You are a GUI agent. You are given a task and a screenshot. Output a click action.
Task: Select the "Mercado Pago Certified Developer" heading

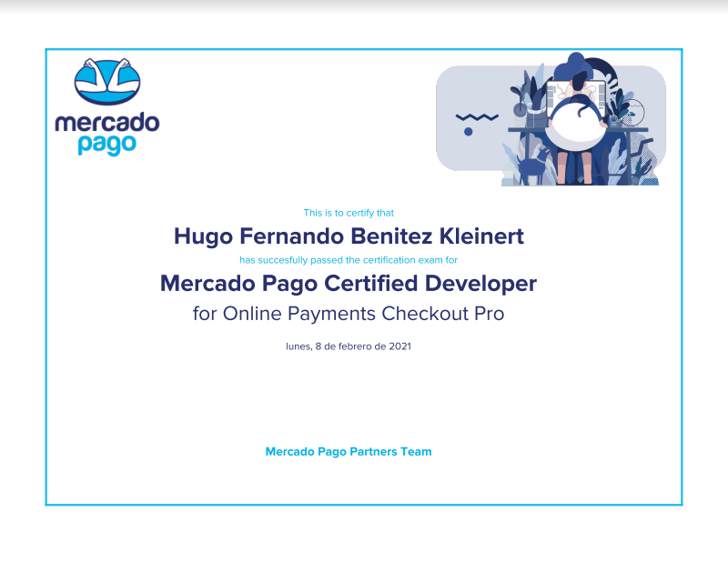coord(349,284)
